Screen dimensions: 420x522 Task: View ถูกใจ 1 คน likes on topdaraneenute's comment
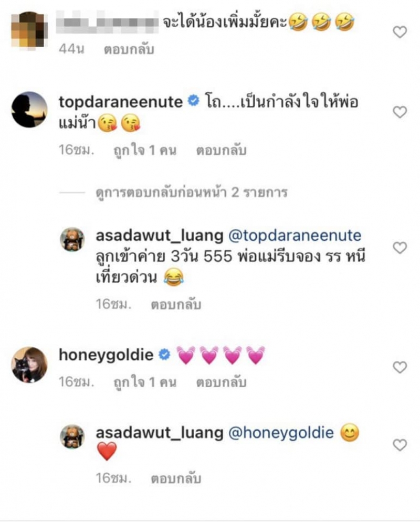click(x=145, y=150)
